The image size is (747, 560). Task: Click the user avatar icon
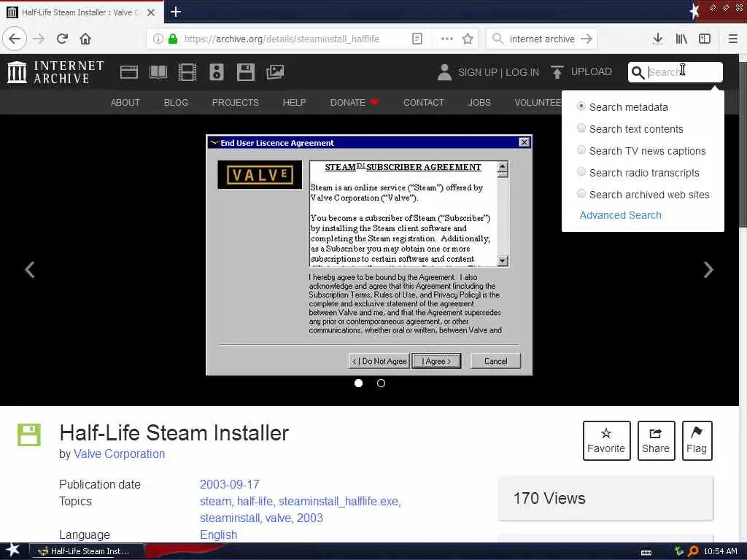tap(444, 72)
